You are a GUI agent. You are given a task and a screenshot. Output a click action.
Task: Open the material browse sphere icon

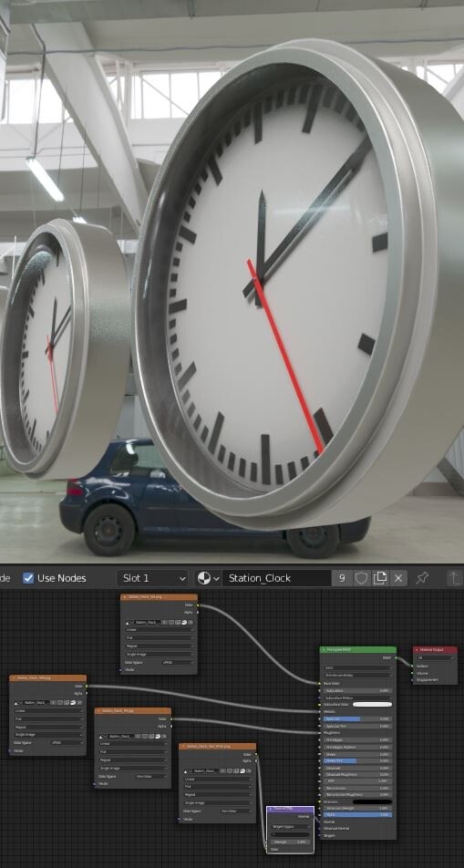click(208, 578)
